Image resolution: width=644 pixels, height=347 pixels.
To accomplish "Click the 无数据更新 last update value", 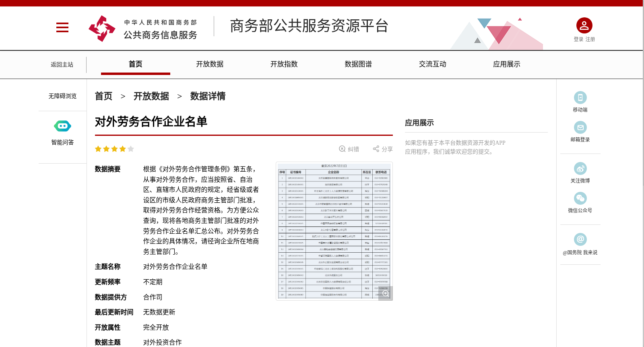I will coord(159,312).
